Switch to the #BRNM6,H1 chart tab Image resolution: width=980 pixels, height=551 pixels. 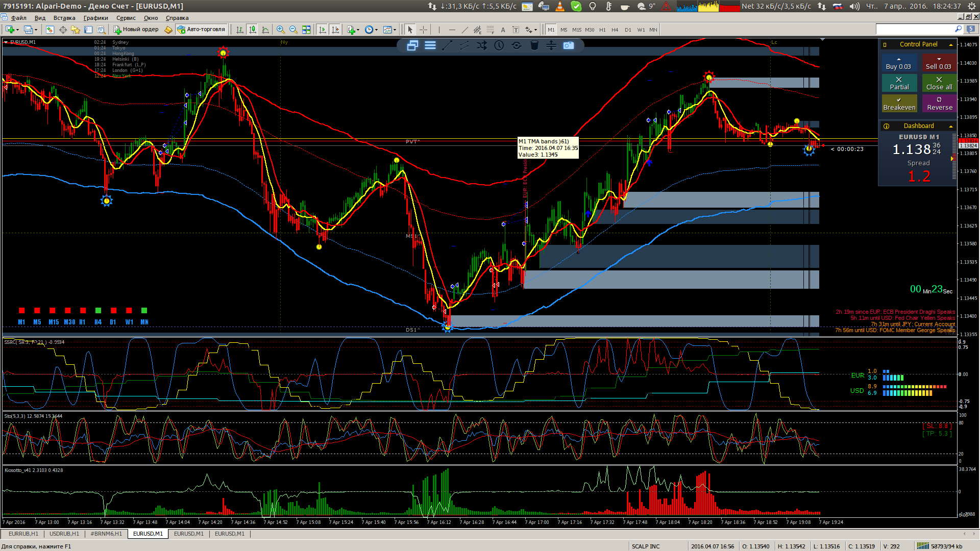coord(106,534)
